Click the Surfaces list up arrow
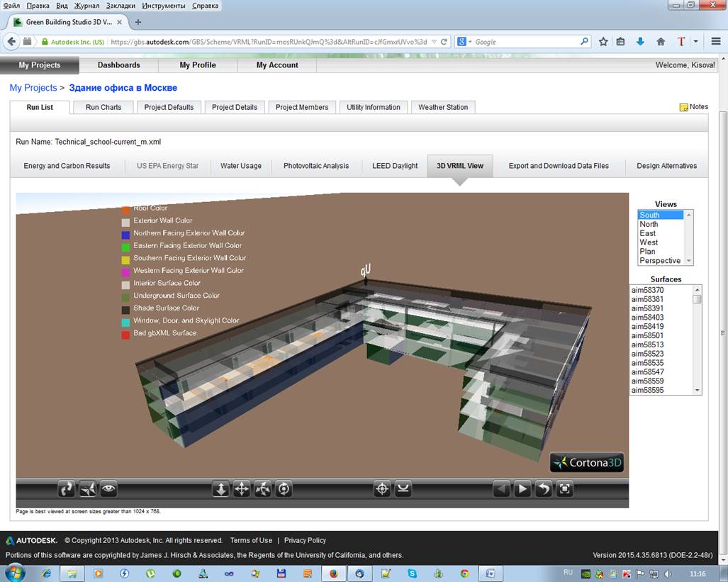This screenshot has height=582, width=728. pyautogui.click(x=698, y=289)
